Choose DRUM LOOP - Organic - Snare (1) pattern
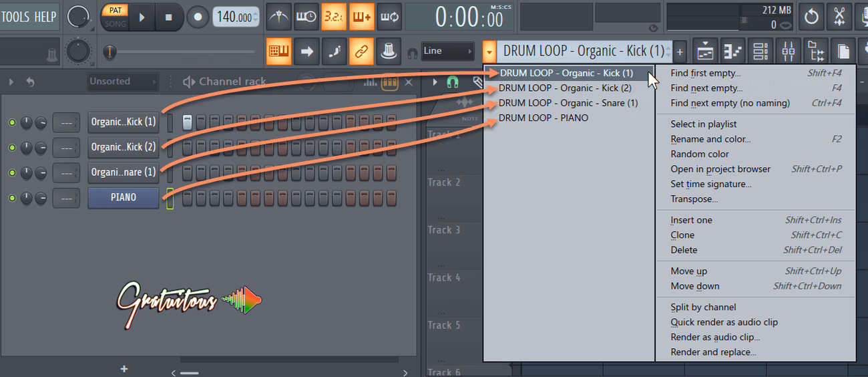The height and width of the screenshot is (377, 868). point(568,103)
